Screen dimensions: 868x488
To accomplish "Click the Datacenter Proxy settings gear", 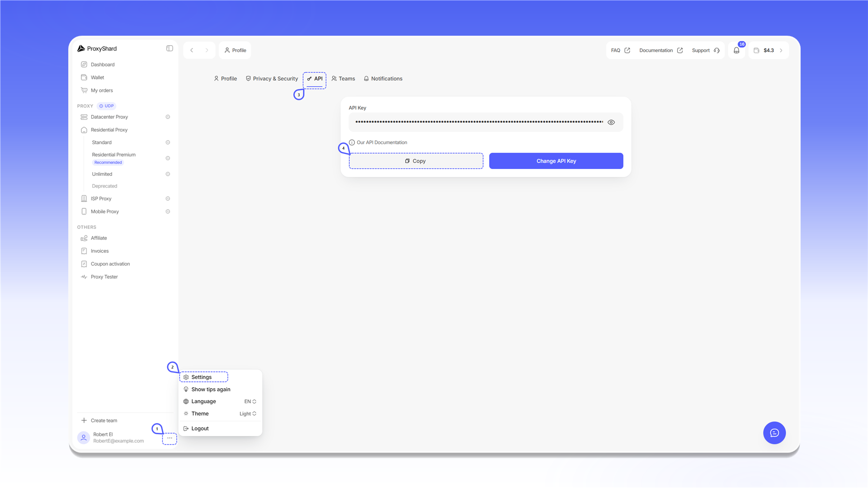I will click(168, 117).
